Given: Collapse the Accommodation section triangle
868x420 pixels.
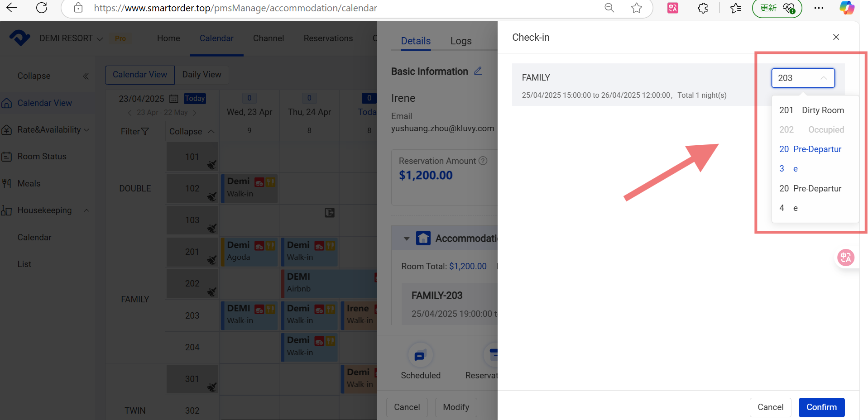Looking at the screenshot, I should coord(406,239).
